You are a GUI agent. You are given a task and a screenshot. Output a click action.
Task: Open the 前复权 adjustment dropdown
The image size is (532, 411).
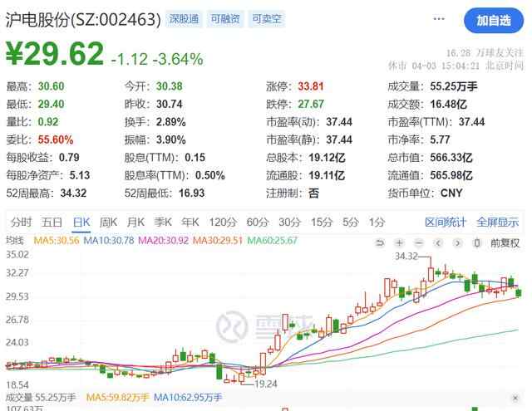[505, 242]
